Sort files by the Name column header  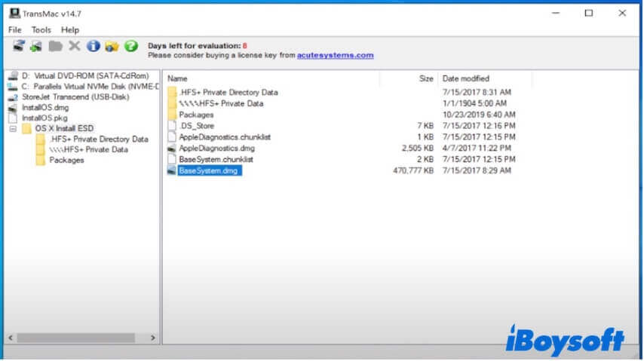tap(177, 78)
